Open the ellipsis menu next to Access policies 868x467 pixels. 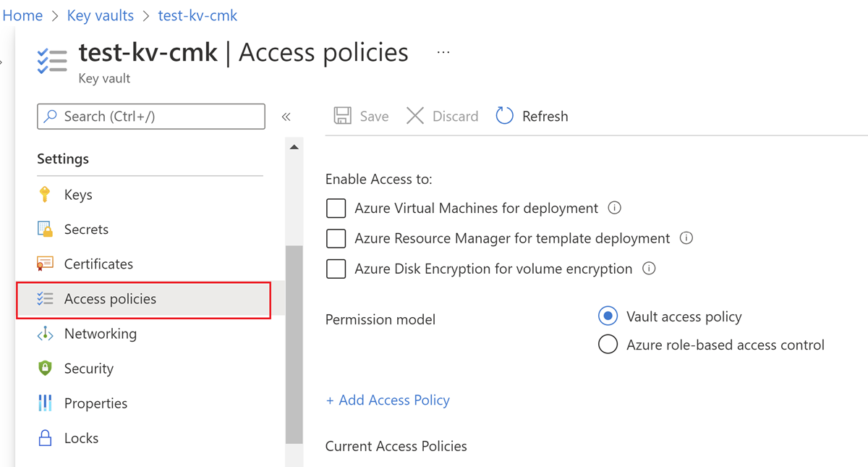443,52
